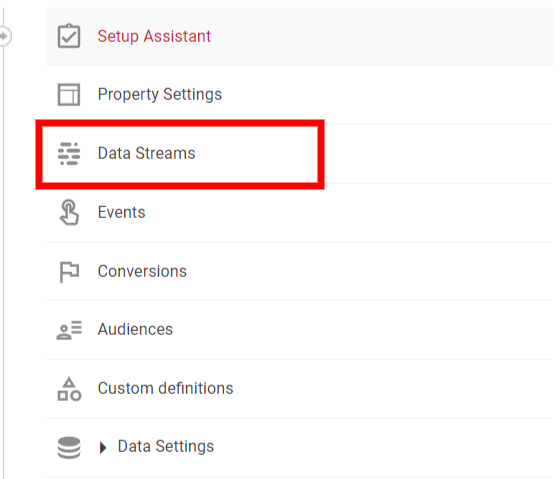560x479 pixels.
Task: Go to Events menu item
Action: pos(299,213)
